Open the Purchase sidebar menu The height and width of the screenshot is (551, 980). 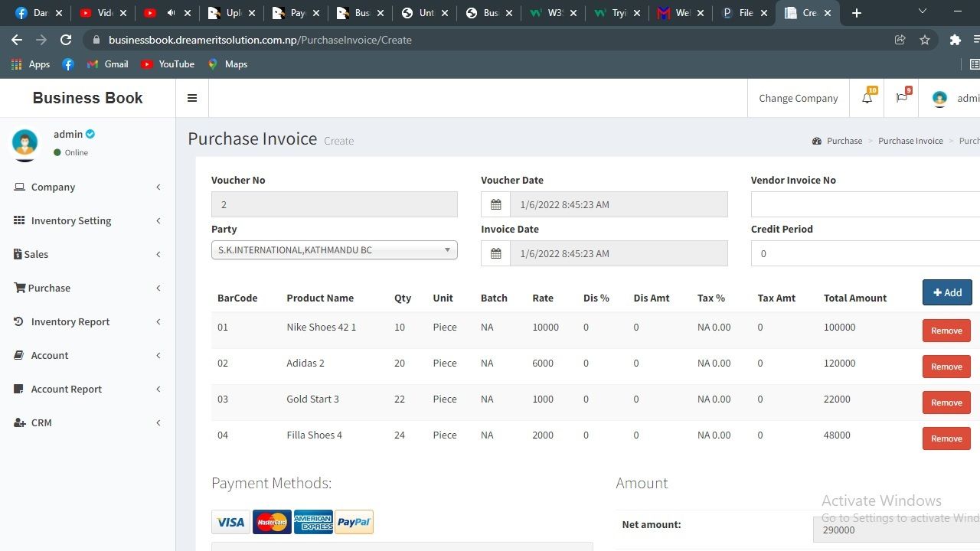pyautogui.click(x=49, y=288)
